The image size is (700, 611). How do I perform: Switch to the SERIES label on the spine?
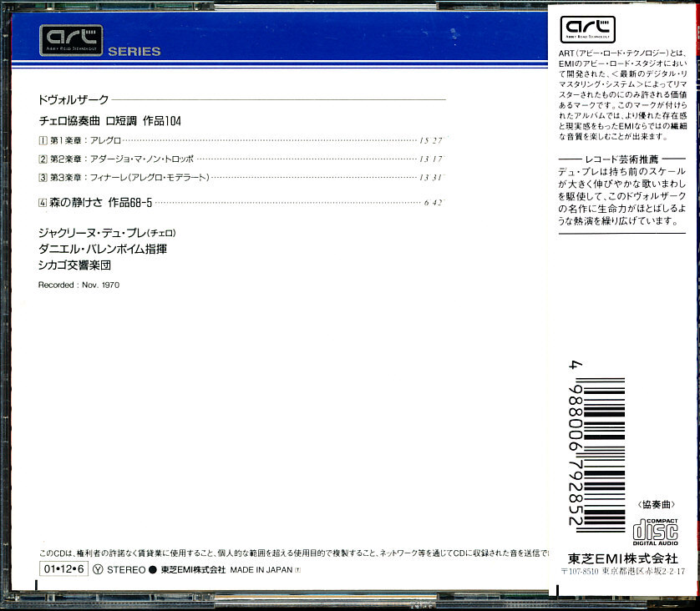(x=136, y=51)
